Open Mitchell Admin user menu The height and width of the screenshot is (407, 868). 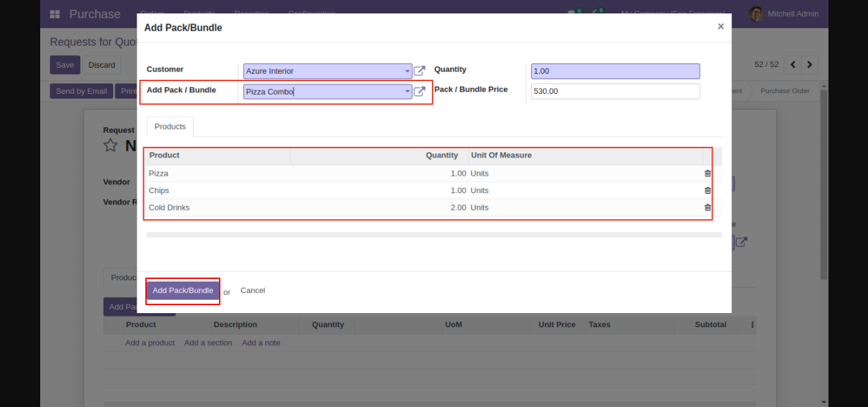pos(784,14)
